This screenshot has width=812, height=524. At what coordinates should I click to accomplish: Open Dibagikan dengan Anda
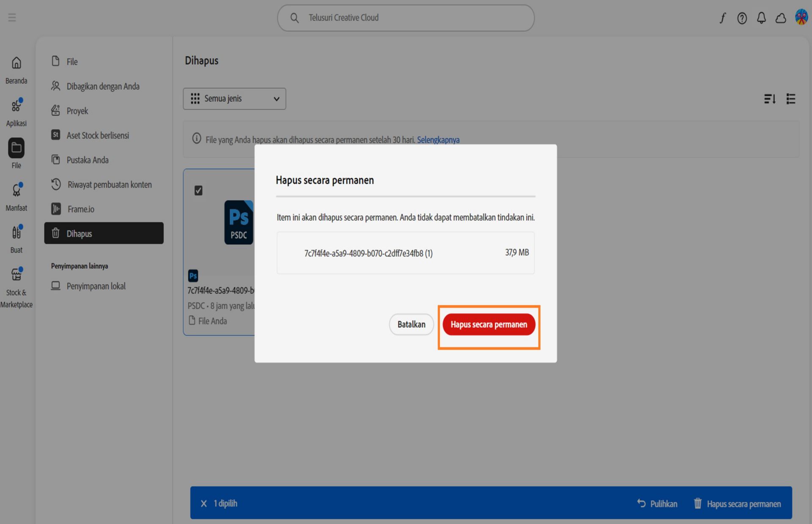point(104,86)
